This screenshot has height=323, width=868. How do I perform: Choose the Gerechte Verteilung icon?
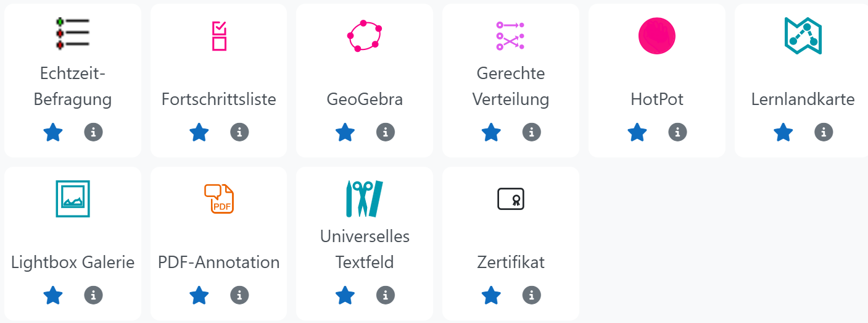pyautogui.click(x=510, y=35)
